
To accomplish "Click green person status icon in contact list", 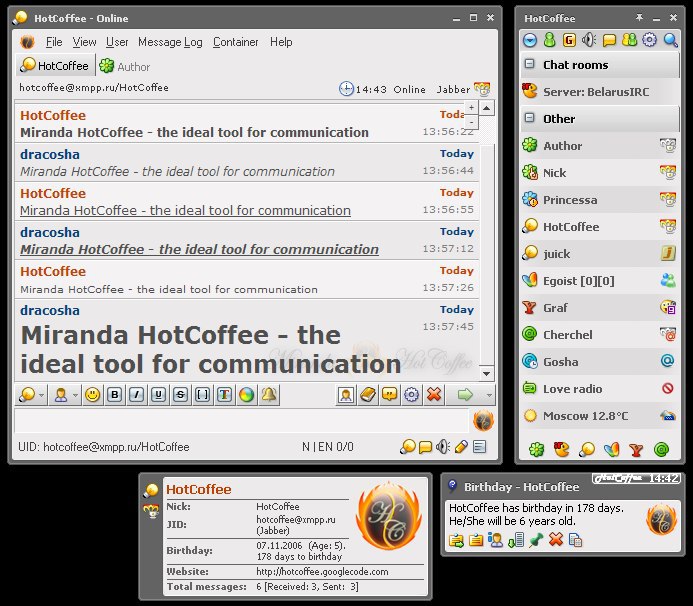I will click(x=549, y=40).
